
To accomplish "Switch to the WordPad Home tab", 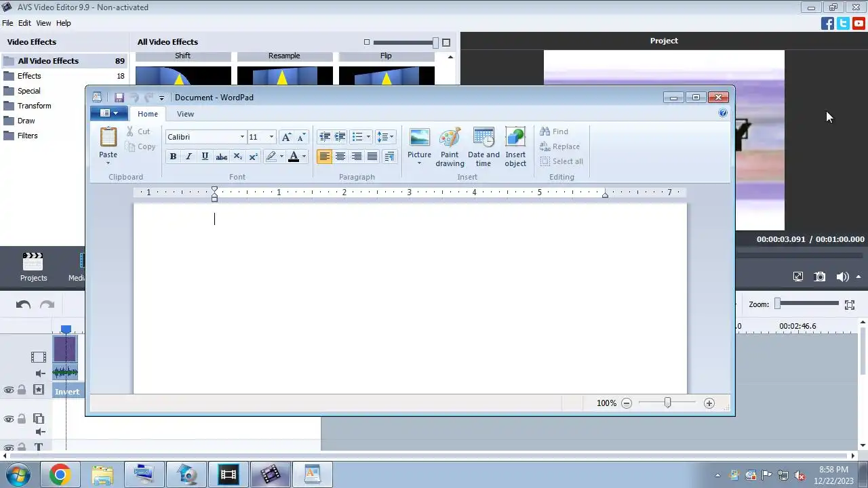I will click(x=148, y=114).
